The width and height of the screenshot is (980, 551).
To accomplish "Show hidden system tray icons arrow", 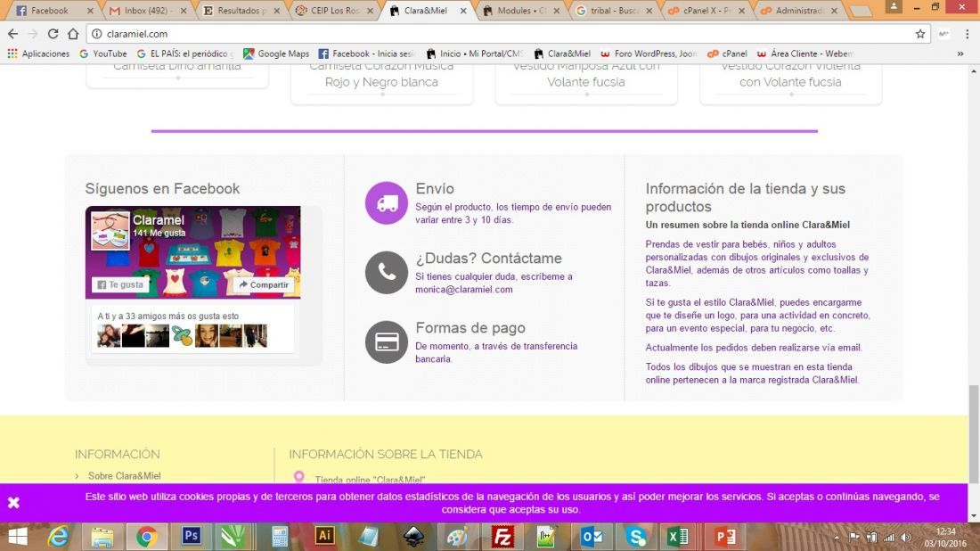I will click(837, 538).
